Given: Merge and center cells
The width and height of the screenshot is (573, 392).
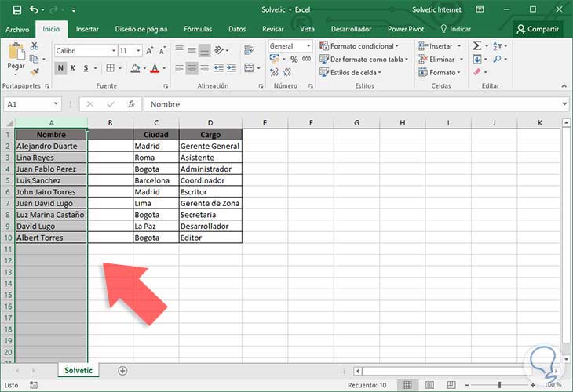Looking at the screenshot, I should 249,68.
